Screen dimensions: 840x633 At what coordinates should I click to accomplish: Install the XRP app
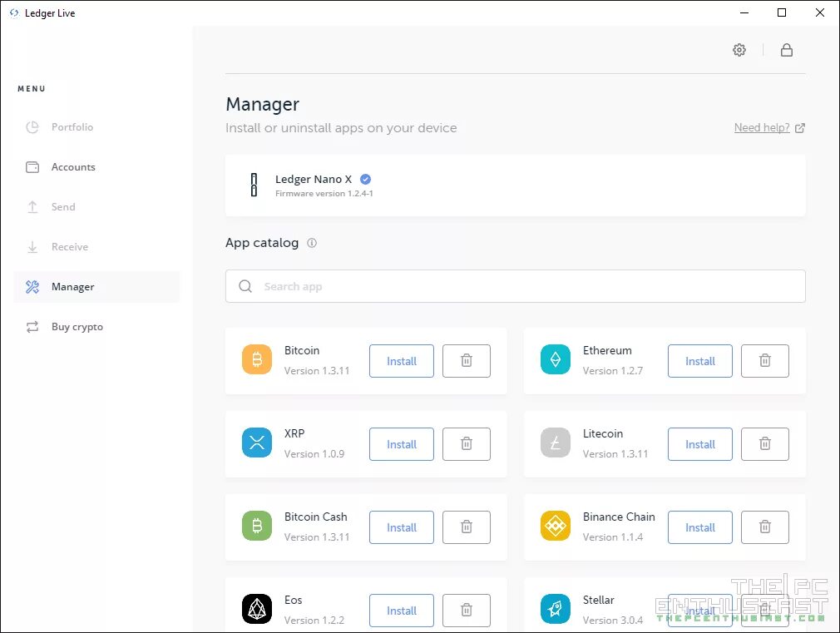(401, 444)
